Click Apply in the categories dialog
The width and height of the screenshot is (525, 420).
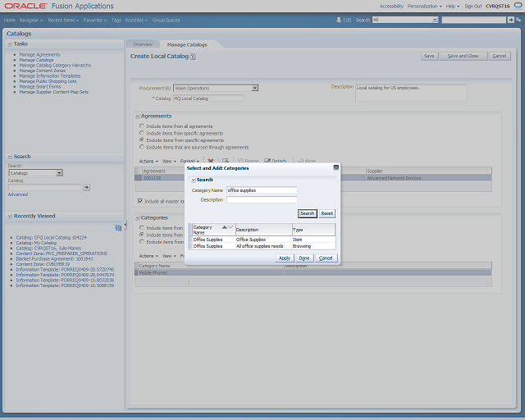285,258
